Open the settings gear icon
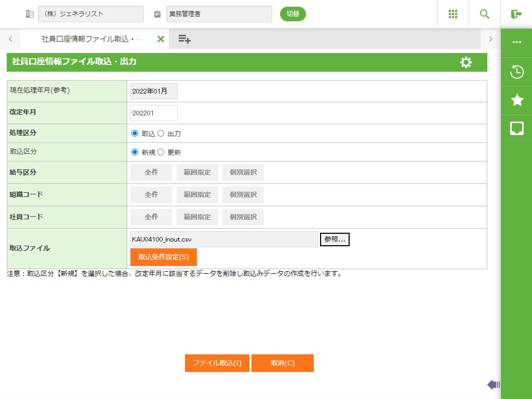The width and height of the screenshot is (532, 399). 466,62
